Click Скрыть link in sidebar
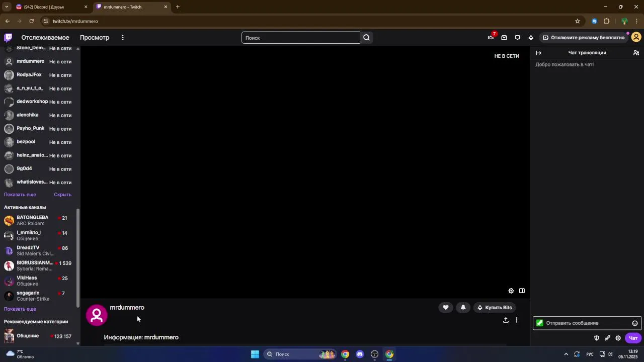The image size is (644, 362). 63,195
